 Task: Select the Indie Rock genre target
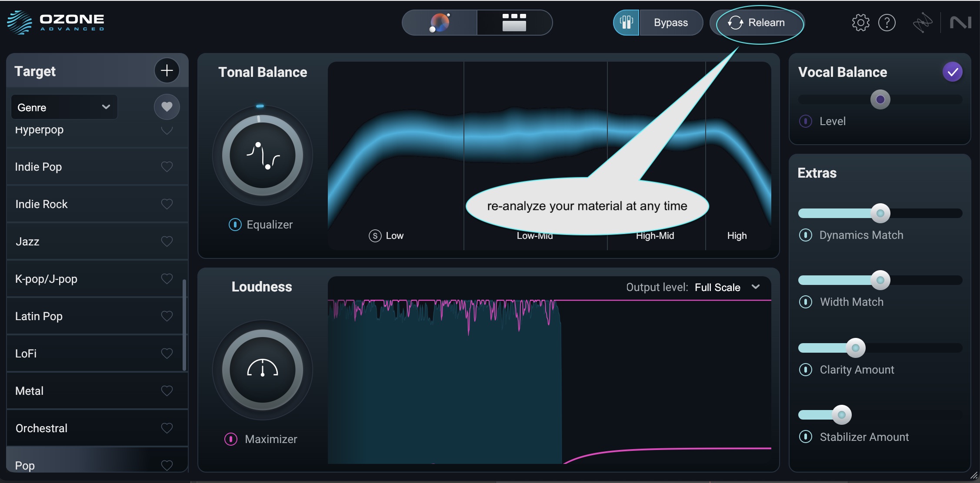[x=97, y=204]
